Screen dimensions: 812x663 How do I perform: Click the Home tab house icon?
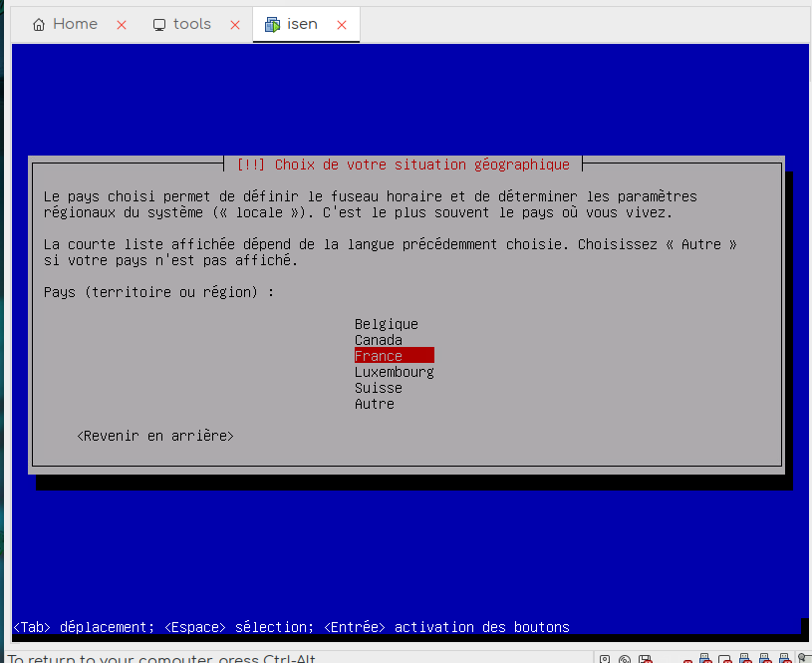(39, 25)
